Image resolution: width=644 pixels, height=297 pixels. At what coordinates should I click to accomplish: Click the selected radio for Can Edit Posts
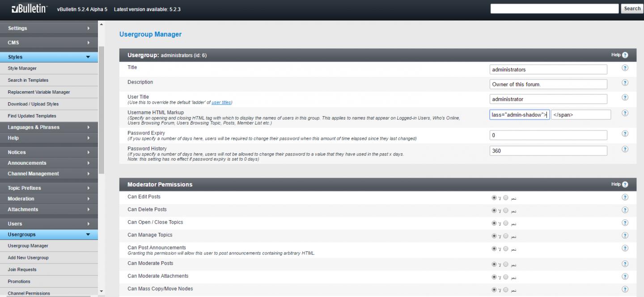pos(494,197)
